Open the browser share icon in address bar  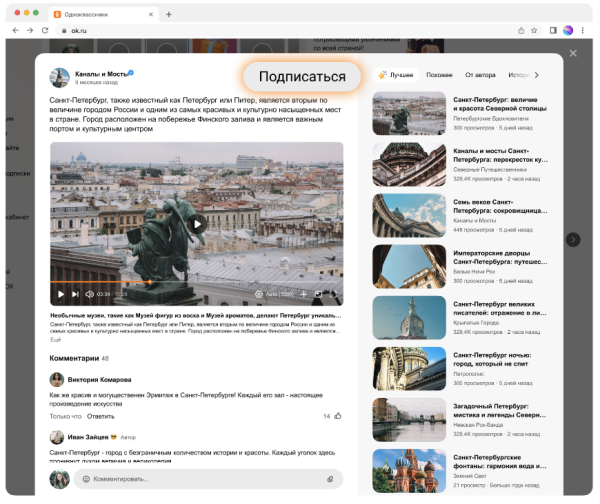pyautogui.click(x=520, y=31)
